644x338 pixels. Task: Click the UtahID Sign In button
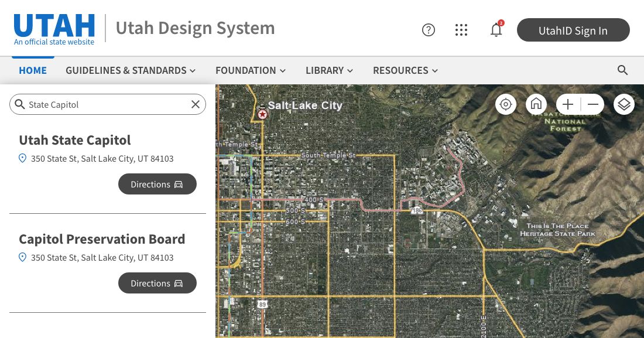pyautogui.click(x=573, y=30)
